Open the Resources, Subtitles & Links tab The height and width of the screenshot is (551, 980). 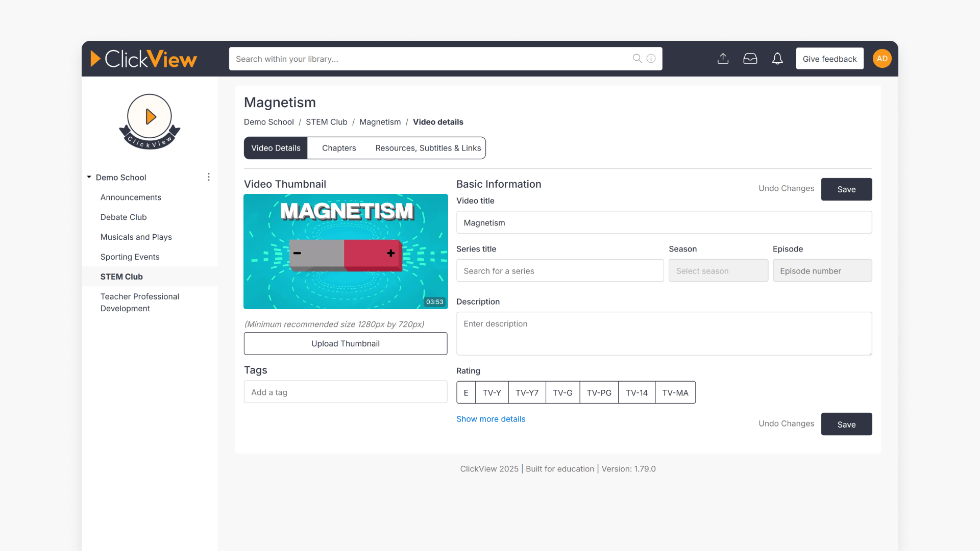pyautogui.click(x=428, y=148)
